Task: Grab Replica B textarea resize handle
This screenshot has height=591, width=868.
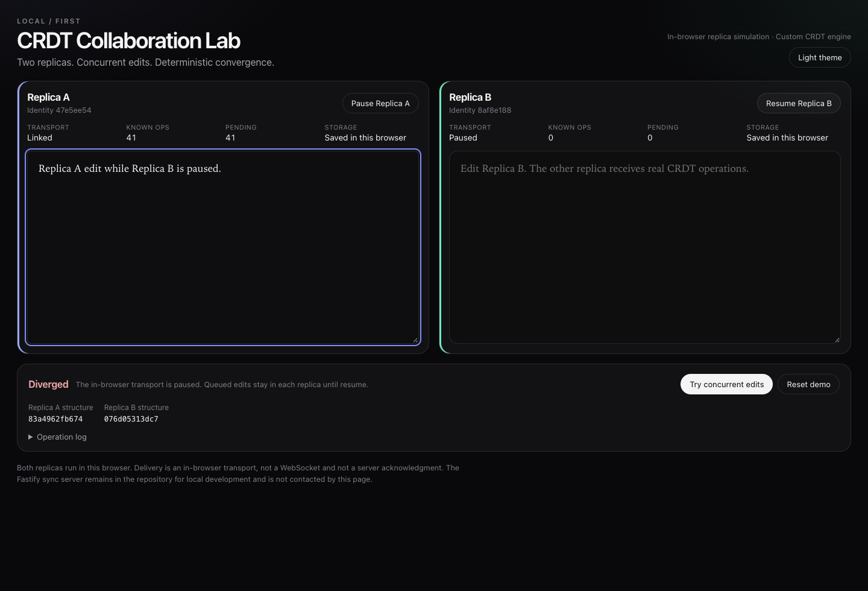Action: pos(837,340)
